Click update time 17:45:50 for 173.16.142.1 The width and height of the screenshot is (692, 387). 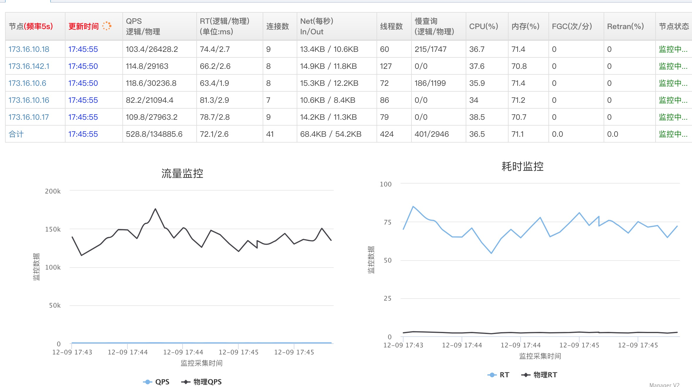pos(83,66)
